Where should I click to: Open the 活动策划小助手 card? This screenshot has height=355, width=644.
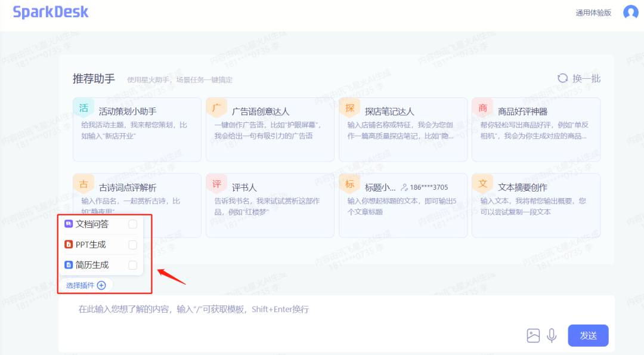137,129
